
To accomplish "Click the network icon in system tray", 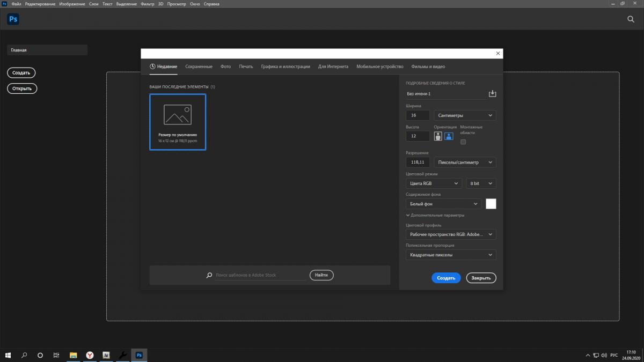I will [x=596, y=355].
